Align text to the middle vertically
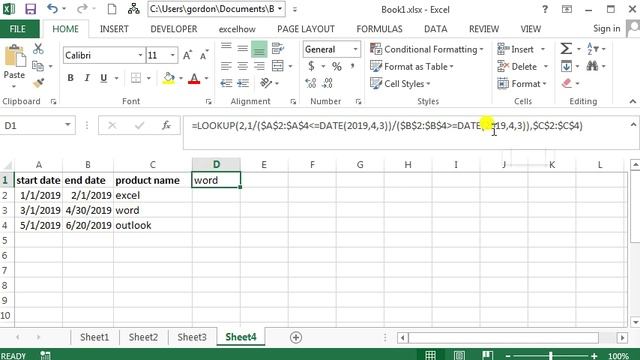 [x=242, y=49]
